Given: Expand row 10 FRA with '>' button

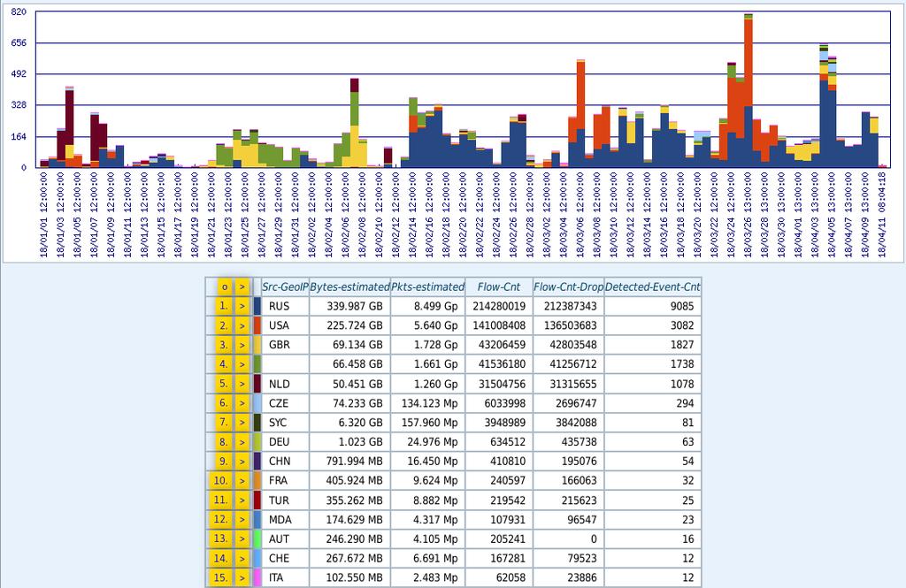Looking at the screenshot, I should tap(242, 480).
